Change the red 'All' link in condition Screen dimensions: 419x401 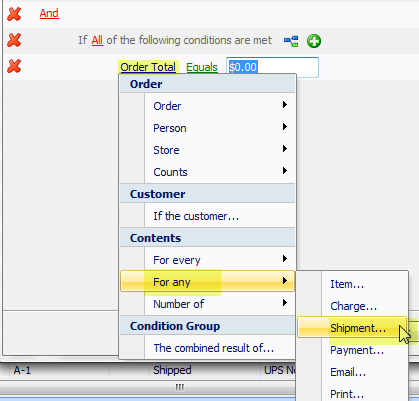(x=97, y=40)
